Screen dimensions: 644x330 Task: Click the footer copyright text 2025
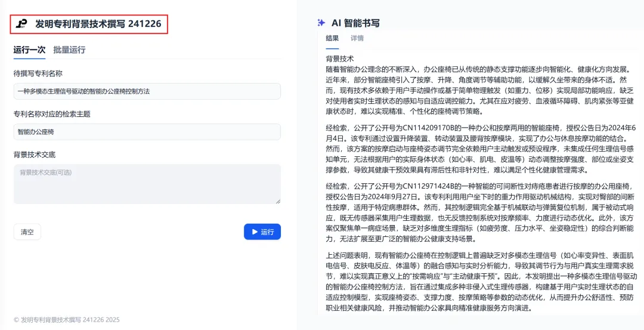[x=67, y=320]
